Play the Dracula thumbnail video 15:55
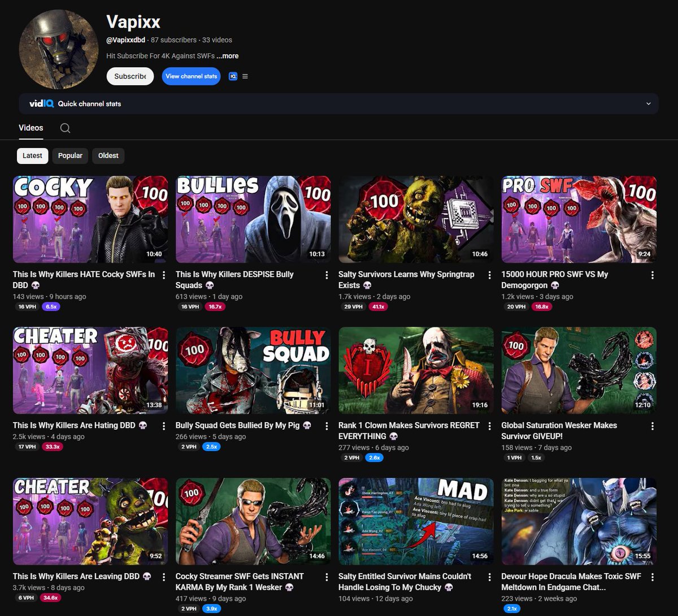The image size is (678, 616). (x=579, y=521)
